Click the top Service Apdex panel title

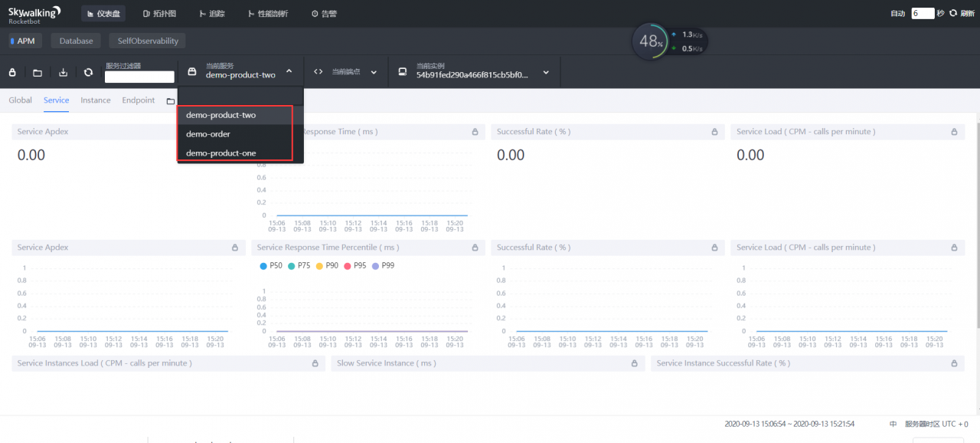(x=43, y=132)
